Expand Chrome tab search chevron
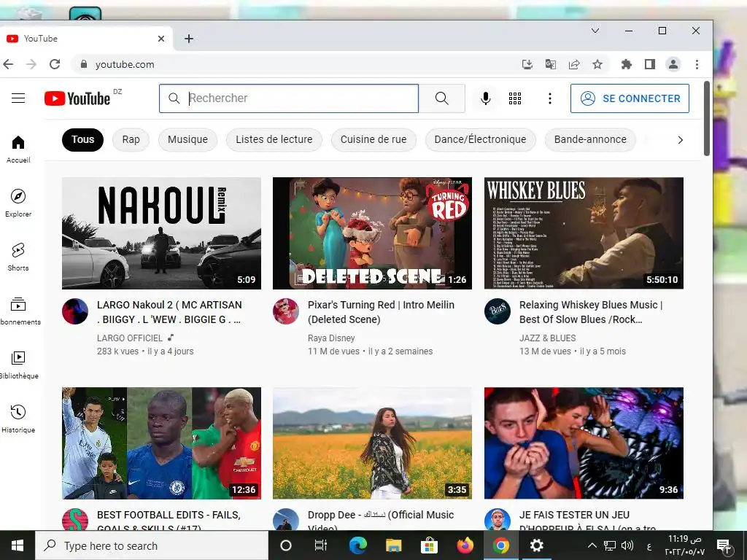The image size is (747, 560). click(x=595, y=31)
